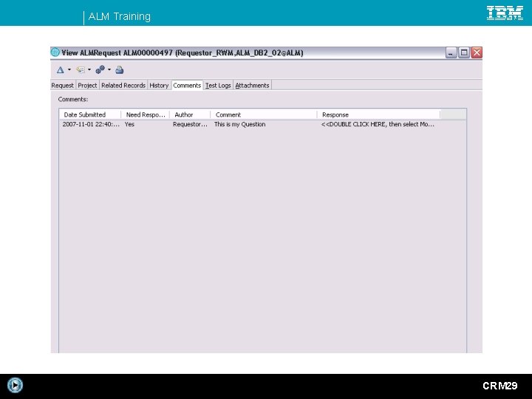The width and height of the screenshot is (532, 399).
Task: Click the IBM logo in the header
Action: pos(505,13)
